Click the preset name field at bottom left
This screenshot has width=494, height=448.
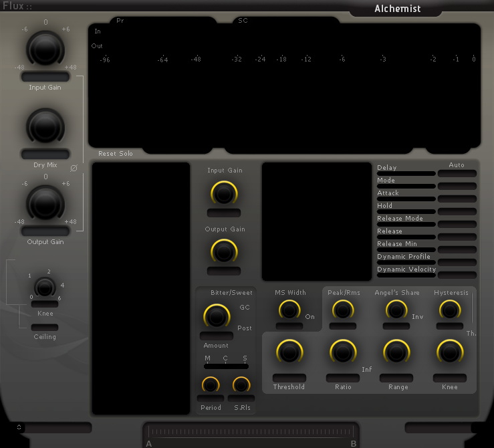[58, 428]
